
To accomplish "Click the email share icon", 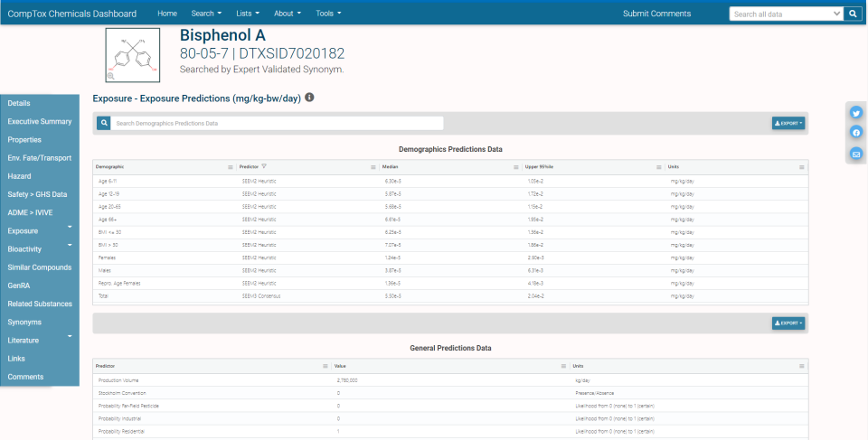I will click(x=855, y=154).
